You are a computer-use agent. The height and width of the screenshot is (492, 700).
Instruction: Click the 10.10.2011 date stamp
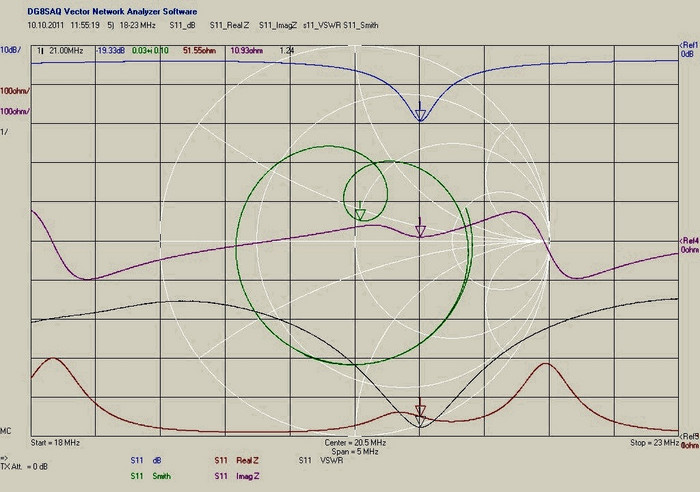pyautogui.click(x=46, y=25)
